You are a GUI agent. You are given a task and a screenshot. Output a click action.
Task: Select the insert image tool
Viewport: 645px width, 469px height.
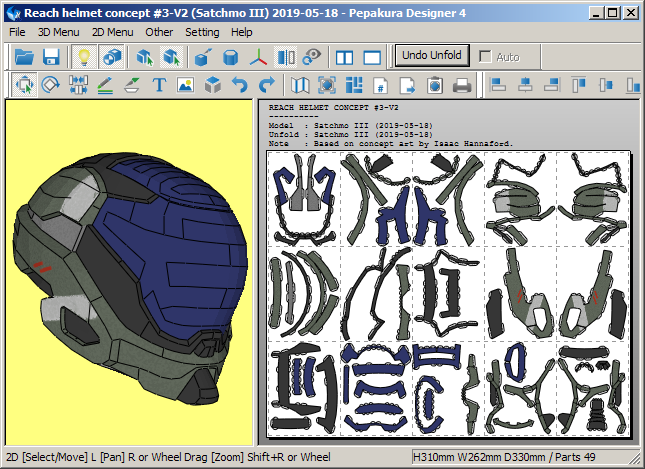click(186, 85)
